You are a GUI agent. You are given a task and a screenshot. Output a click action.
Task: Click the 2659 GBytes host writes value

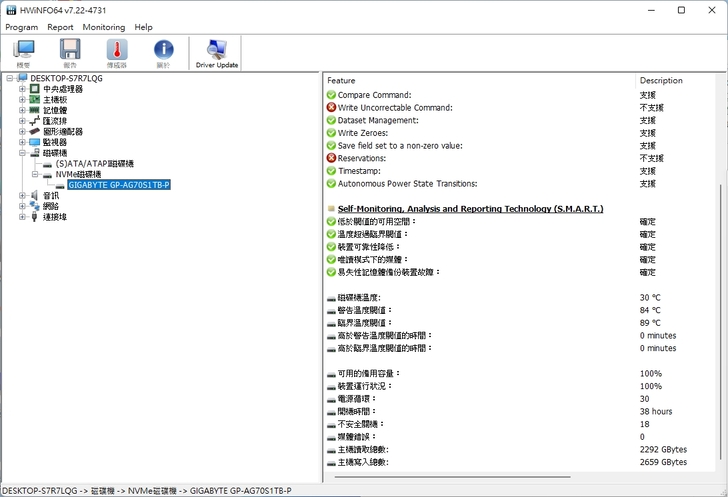coord(663,462)
